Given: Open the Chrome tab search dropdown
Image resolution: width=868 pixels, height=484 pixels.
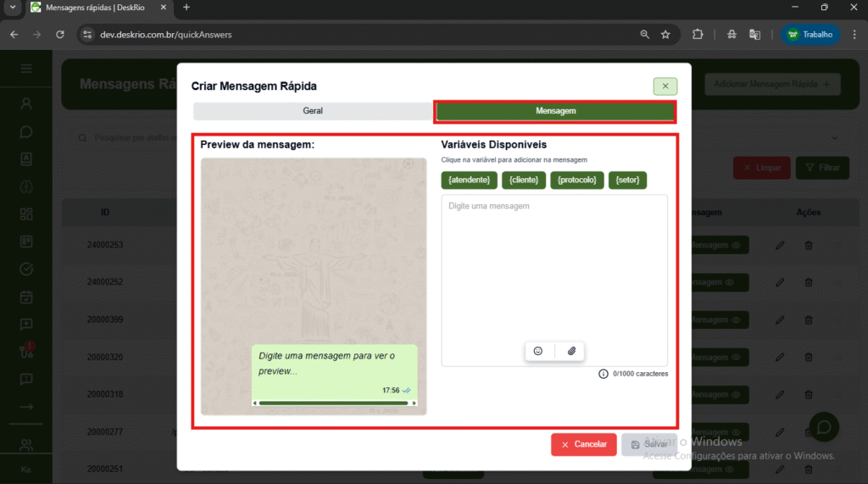Looking at the screenshot, I should tap(13, 8).
